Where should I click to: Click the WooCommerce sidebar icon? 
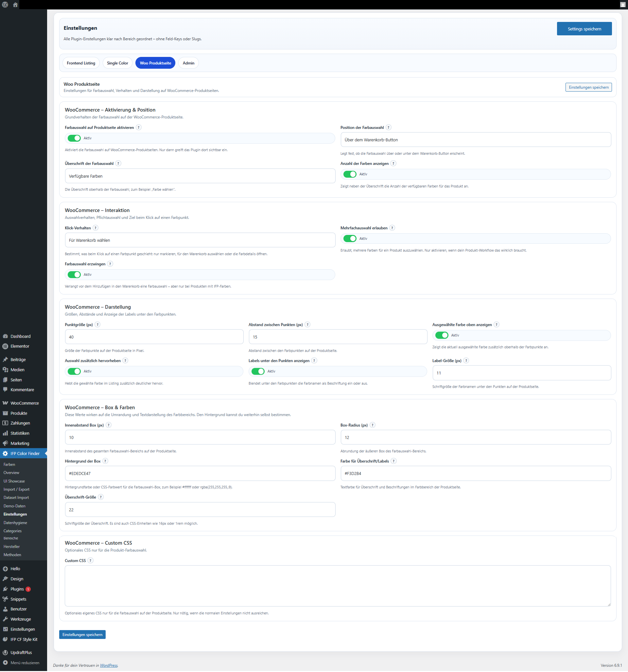tap(6, 403)
